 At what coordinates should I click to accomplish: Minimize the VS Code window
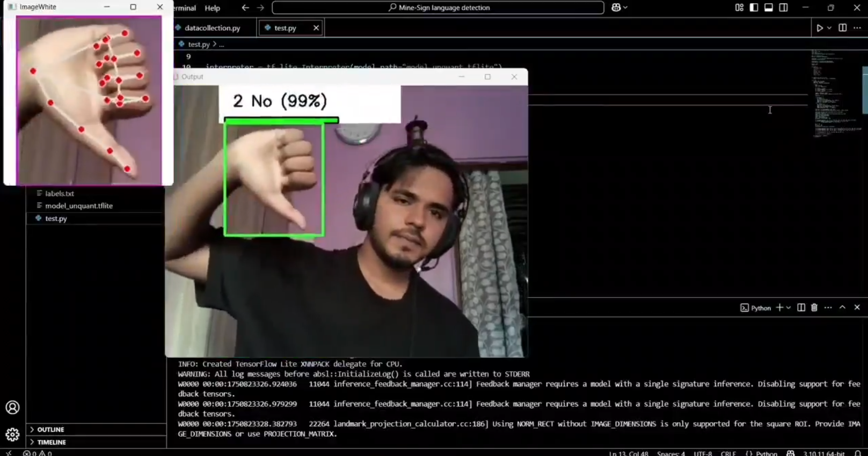[x=805, y=8]
